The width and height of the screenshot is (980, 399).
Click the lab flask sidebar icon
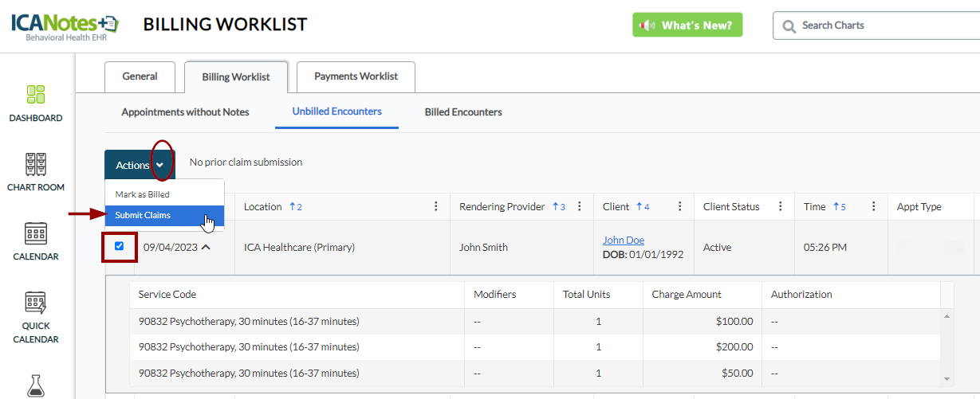click(x=36, y=385)
